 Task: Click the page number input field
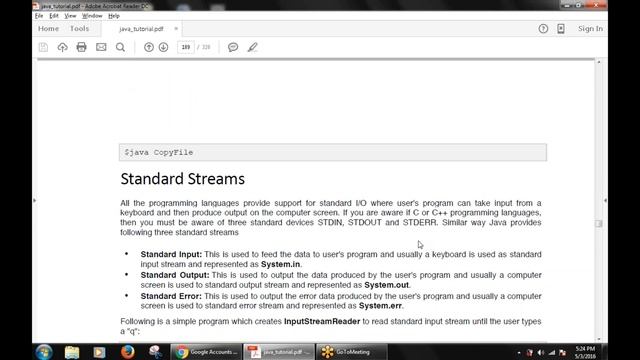click(x=186, y=47)
